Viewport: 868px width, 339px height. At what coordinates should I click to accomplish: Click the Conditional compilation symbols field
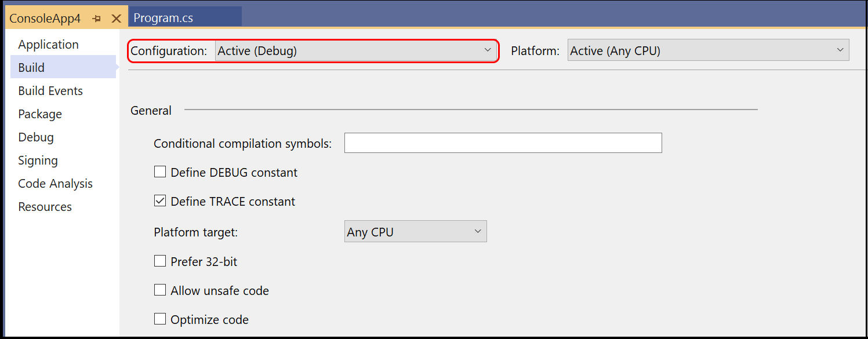503,143
